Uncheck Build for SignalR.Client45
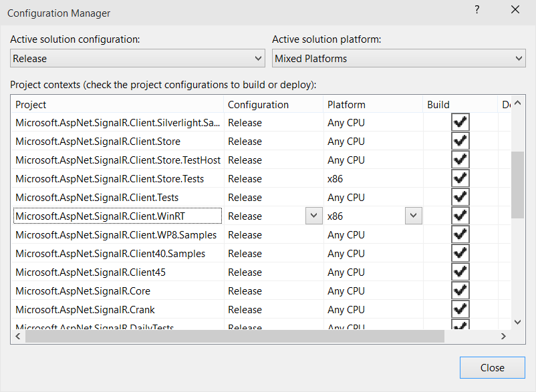The height and width of the screenshot is (392, 536). coord(460,272)
